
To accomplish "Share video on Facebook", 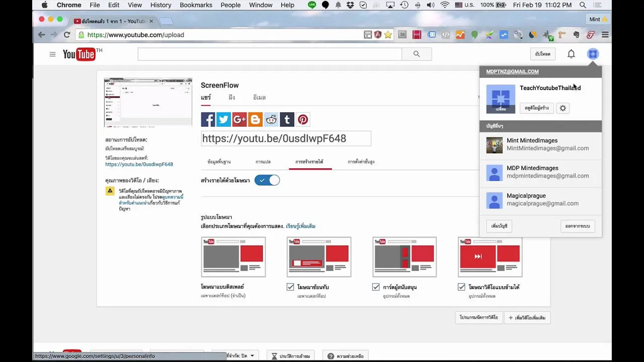I will (x=208, y=119).
